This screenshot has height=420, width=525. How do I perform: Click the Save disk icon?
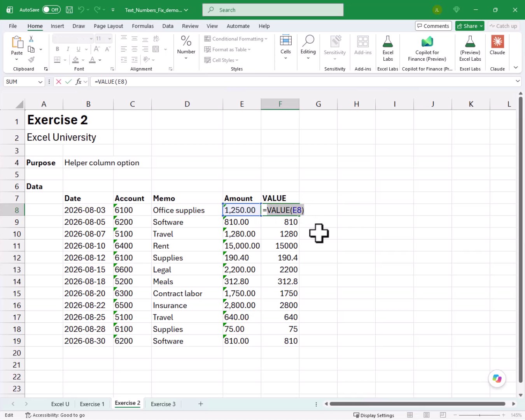tap(69, 10)
